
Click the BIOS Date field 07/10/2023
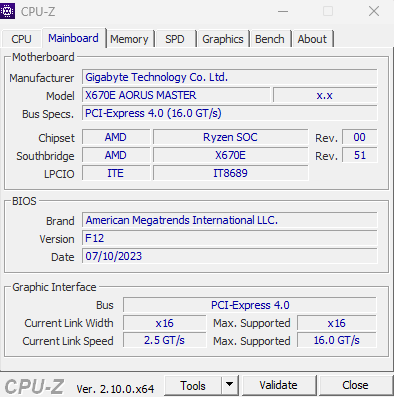click(230, 256)
